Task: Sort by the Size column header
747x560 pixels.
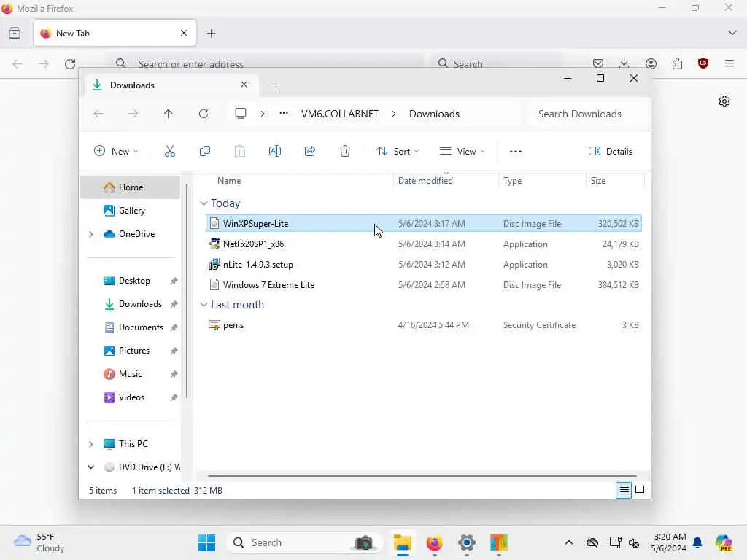Action: click(615, 181)
